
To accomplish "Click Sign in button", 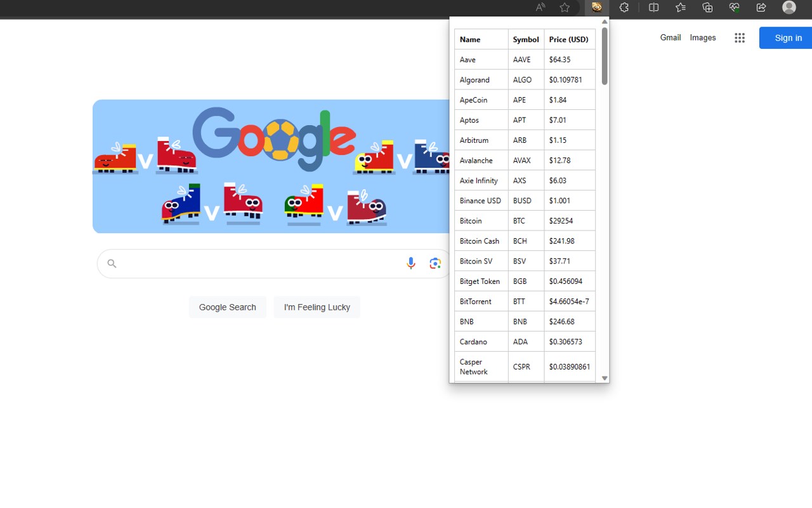I will [x=785, y=38].
